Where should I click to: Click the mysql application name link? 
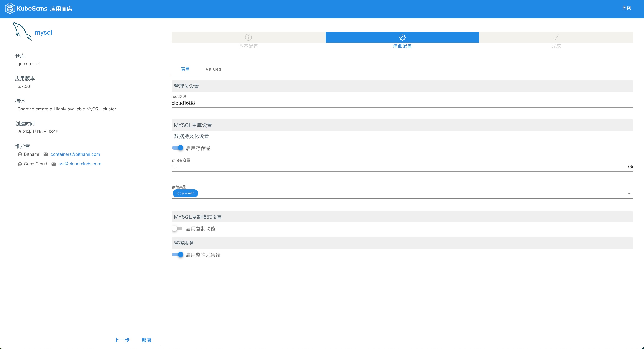44,32
